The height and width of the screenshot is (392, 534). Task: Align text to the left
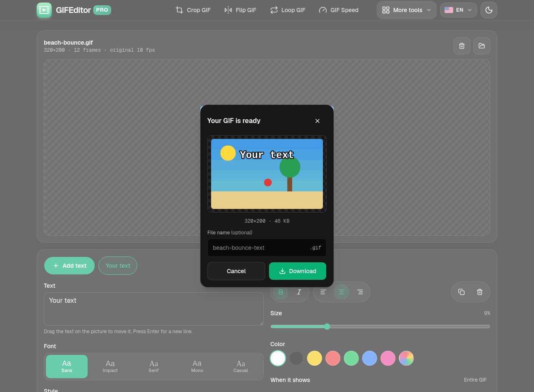pyautogui.click(x=323, y=292)
